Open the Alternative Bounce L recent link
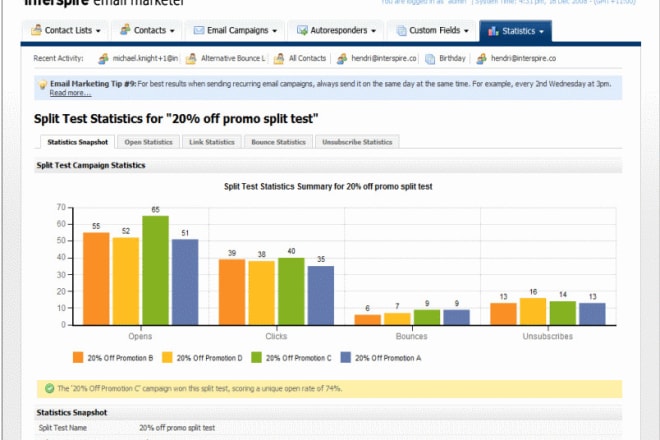Screen dimensions: 660x440 [233, 58]
